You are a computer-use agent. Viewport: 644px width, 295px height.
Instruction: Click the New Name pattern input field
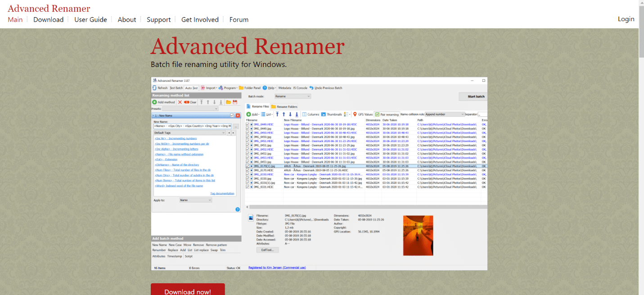pyautogui.click(x=193, y=126)
